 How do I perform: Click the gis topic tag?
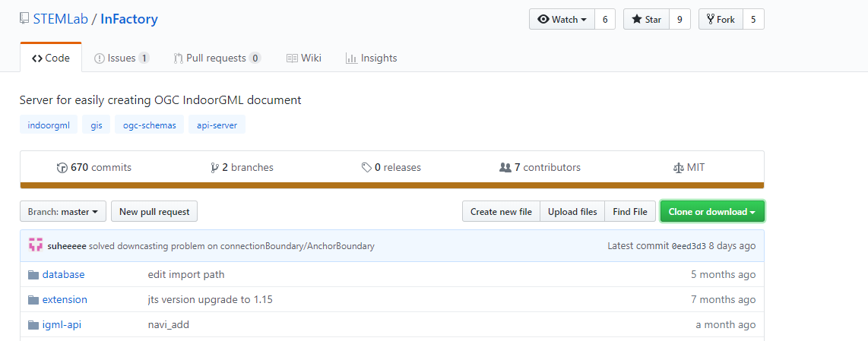pyautogui.click(x=97, y=125)
